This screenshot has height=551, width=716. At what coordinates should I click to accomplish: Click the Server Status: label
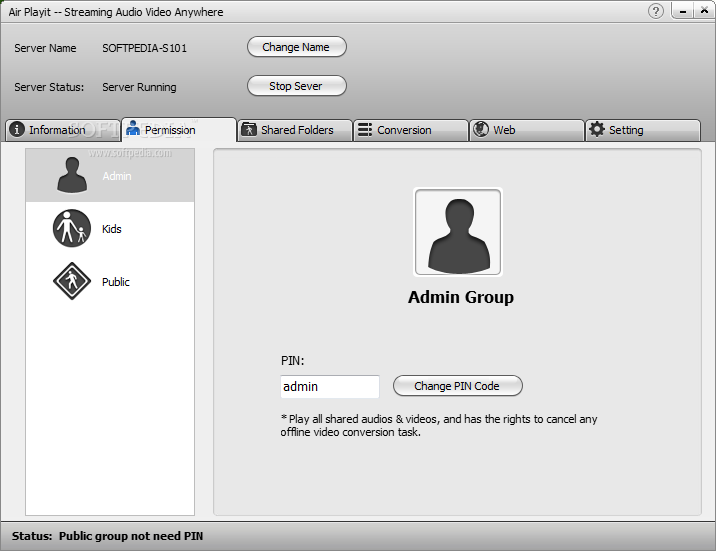click(49, 87)
